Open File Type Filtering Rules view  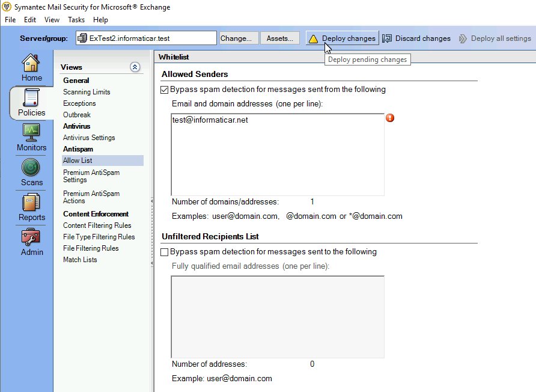tap(99, 237)
